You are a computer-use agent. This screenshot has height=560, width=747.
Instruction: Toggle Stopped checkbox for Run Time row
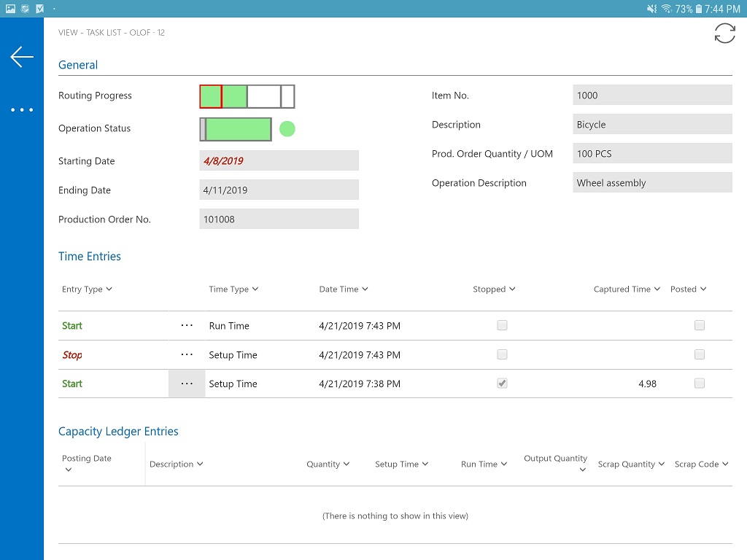(502, 325)
